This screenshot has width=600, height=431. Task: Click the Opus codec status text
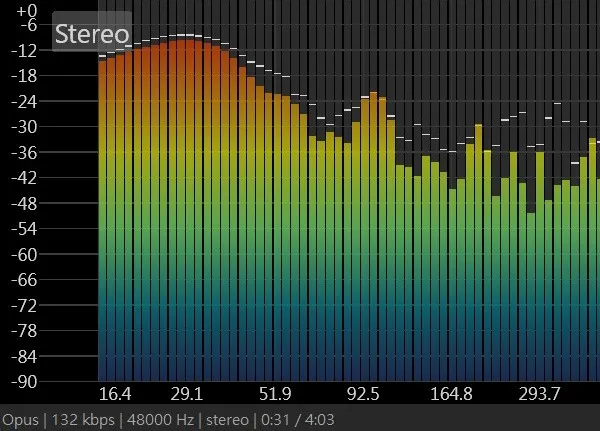click(20, 419)
